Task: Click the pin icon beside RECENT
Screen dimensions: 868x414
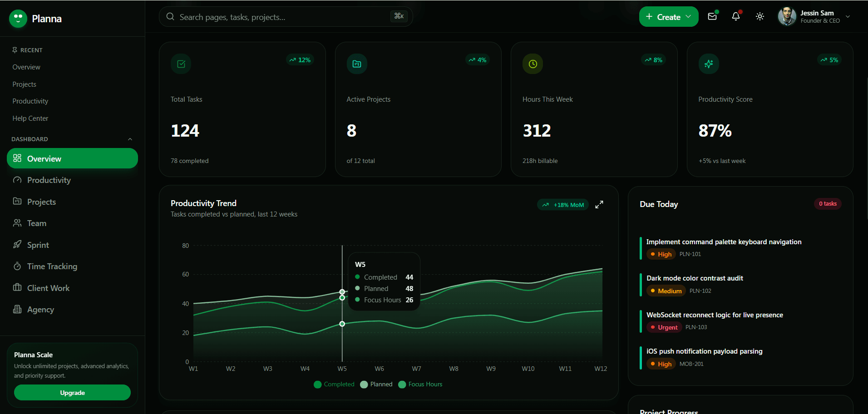Action: click(15, 50)
